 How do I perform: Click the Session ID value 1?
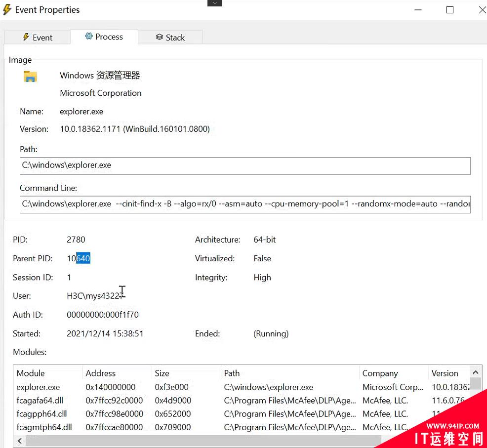(x=69, y=278)
